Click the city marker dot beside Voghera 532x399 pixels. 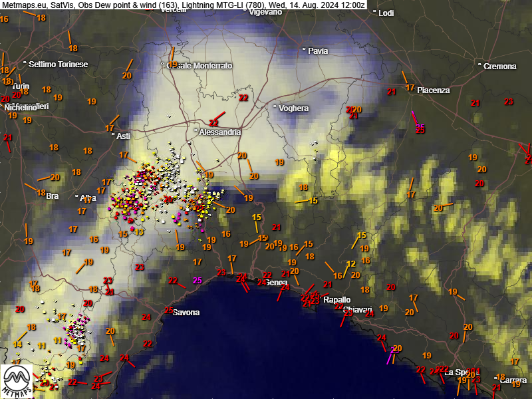tap(275, 106)
